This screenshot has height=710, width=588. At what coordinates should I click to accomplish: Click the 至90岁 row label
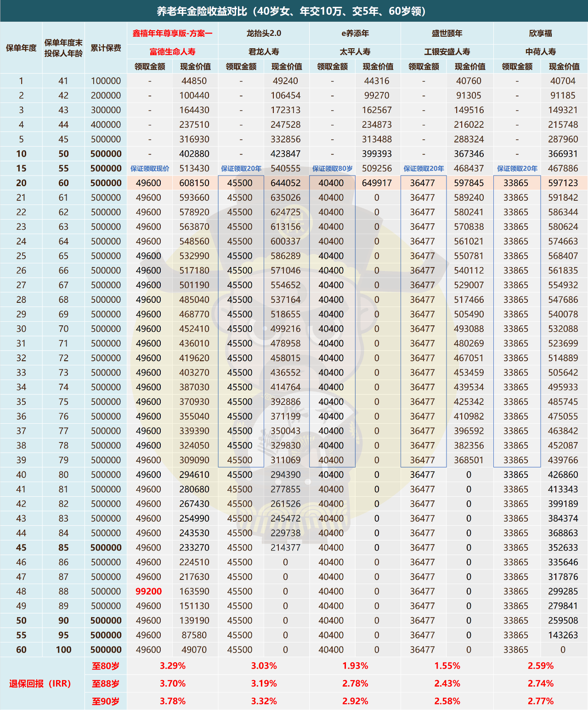[106, 701]
